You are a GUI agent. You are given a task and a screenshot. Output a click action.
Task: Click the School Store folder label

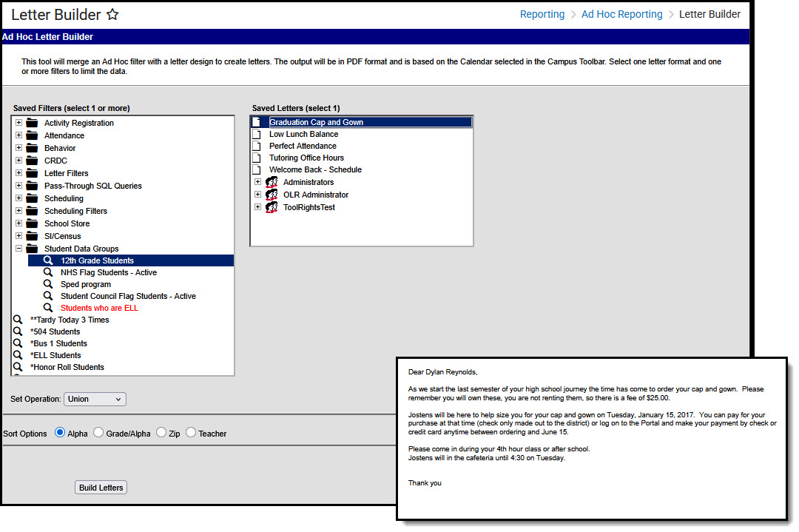[x=67, y=223]
